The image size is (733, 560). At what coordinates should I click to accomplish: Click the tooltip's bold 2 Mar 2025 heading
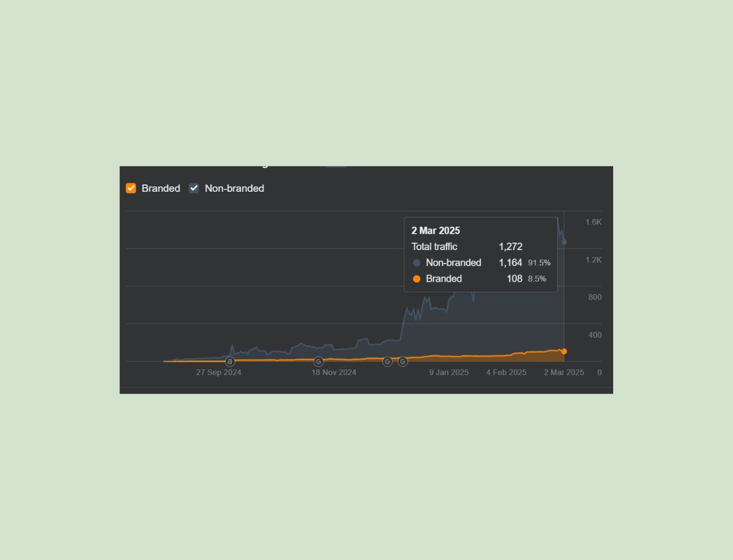tap(436, 231)
